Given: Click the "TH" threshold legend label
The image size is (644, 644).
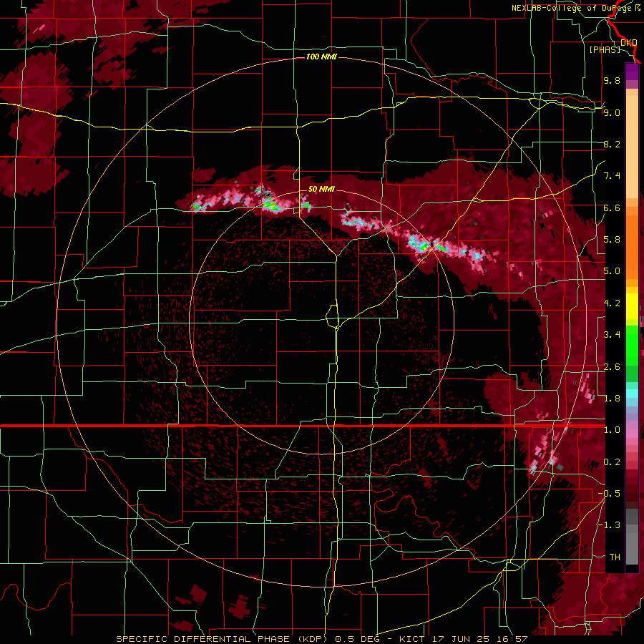Looking at the screenshot, I should 615,557.
